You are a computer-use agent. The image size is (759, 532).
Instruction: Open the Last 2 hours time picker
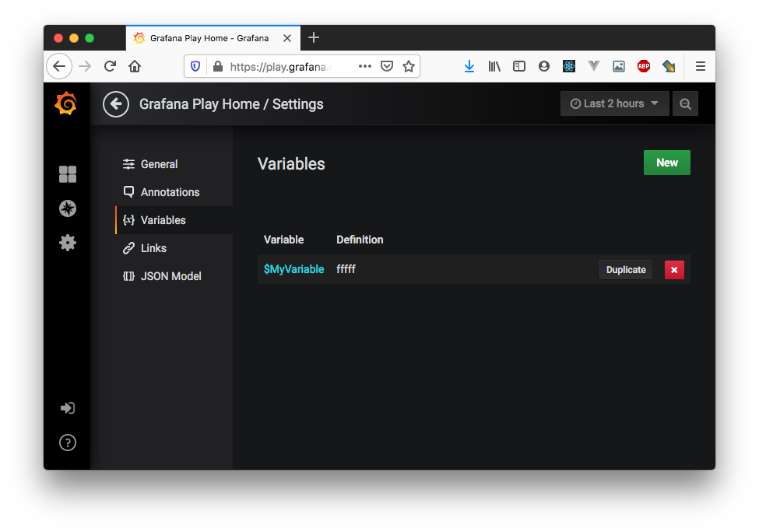[x=615, y=103]
